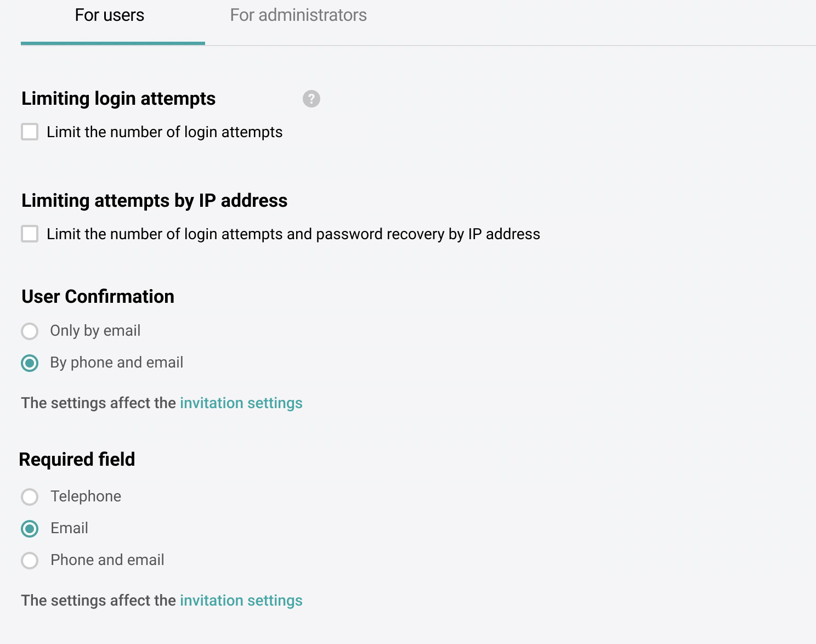Image resolution: width=816 pixels, height=644 pixels.
Task: Click the User Confirmation section title
Action: 97,296
